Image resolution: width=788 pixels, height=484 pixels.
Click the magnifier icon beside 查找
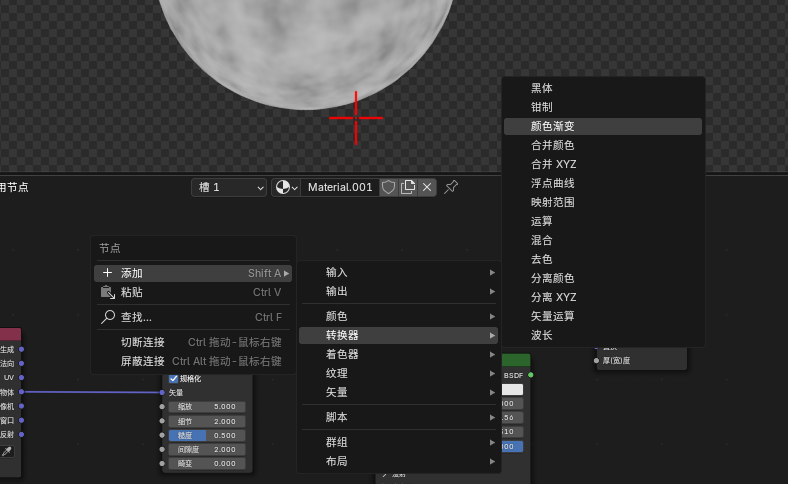coord(108,317)
